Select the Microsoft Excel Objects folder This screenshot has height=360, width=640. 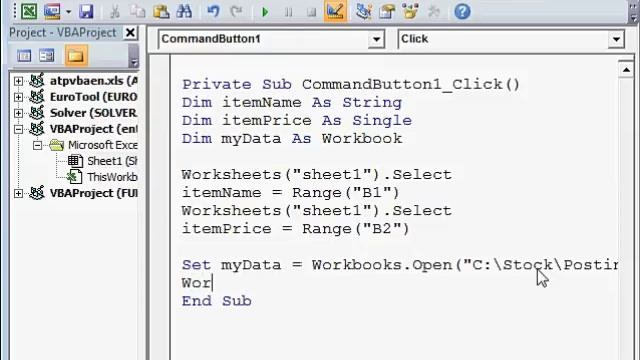click(x=103, y=145)
